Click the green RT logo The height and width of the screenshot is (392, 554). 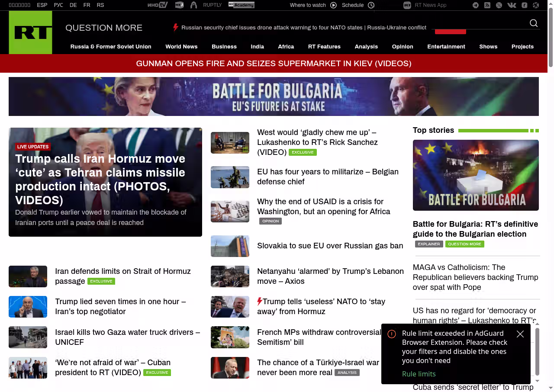tap(30, 32)
